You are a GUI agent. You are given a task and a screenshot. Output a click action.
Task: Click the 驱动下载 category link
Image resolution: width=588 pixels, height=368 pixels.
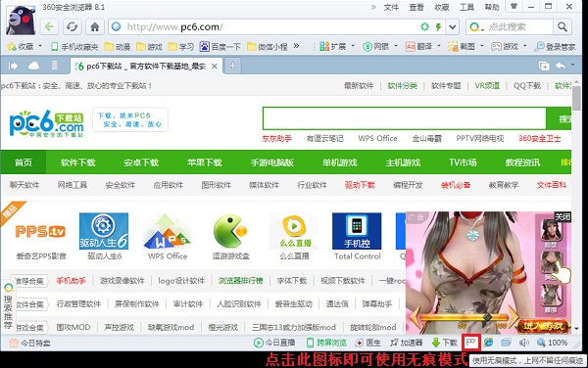(360, 185)
